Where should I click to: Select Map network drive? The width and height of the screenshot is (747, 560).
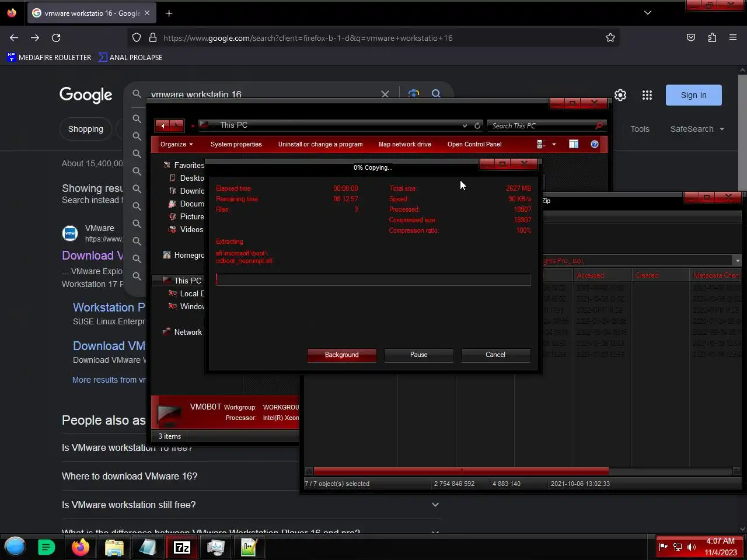(x=405, y=144)
